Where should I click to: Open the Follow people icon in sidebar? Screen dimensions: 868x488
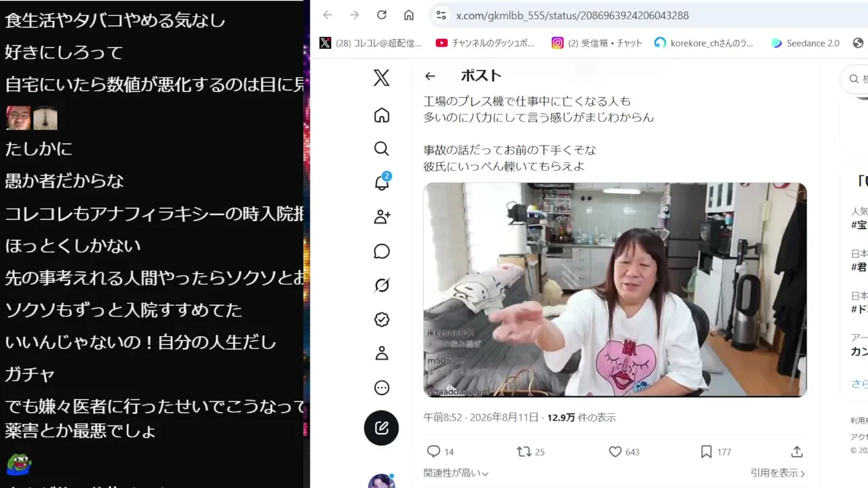pos(382,217)
